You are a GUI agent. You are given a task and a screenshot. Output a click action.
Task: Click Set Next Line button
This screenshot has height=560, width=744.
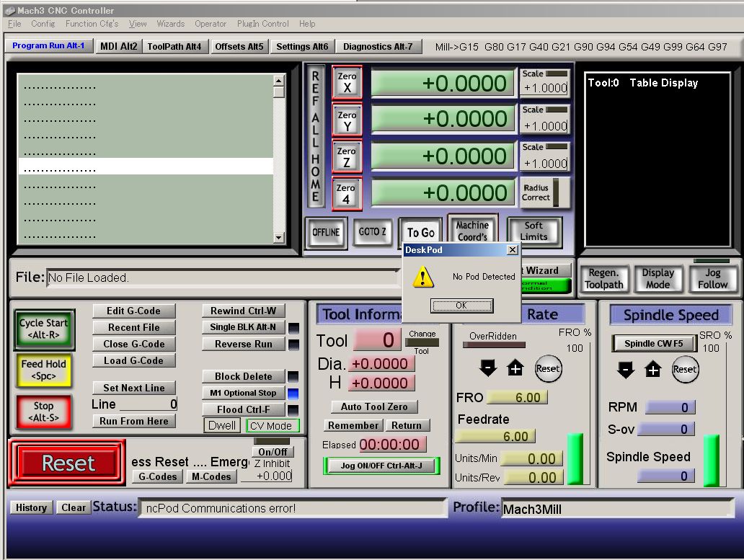tap(134, 388)
